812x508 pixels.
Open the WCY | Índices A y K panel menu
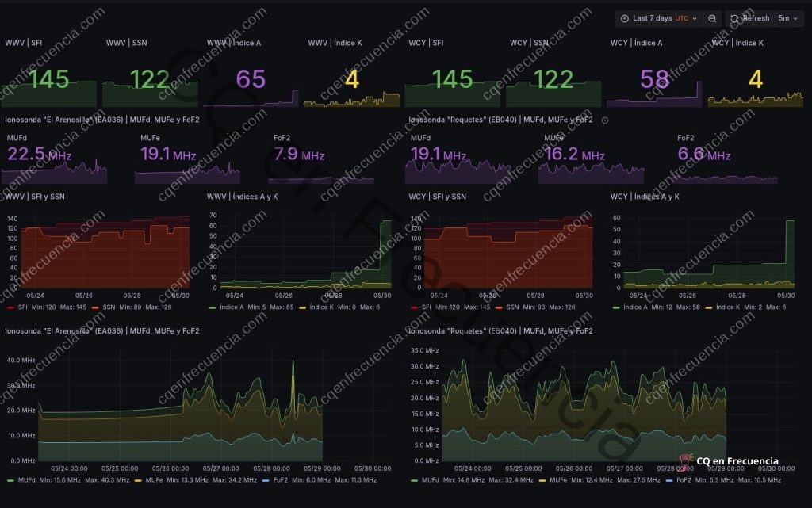coord(645,196)
